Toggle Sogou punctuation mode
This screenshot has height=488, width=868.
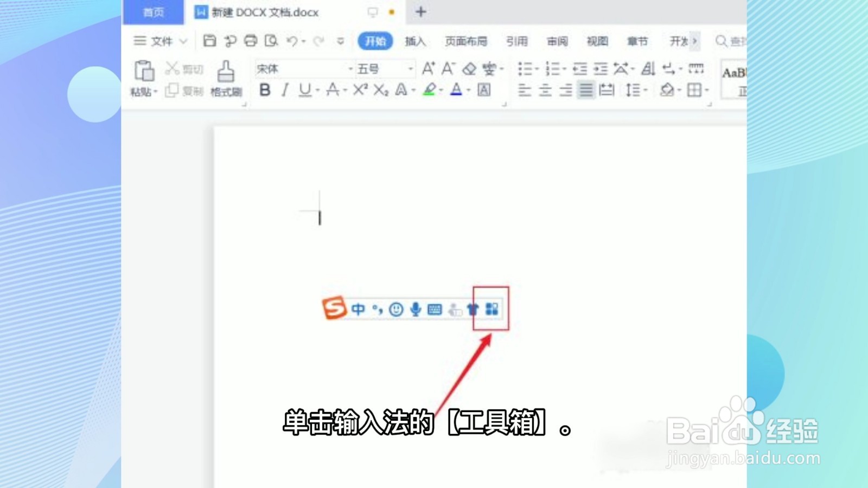coord(378,309)
